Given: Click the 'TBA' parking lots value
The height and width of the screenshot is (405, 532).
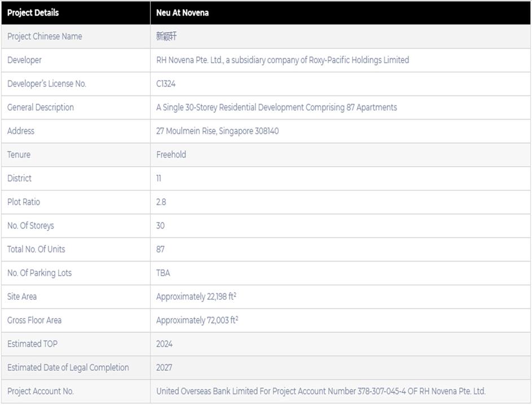Looking at the screenshot, I should pos(163,273).
